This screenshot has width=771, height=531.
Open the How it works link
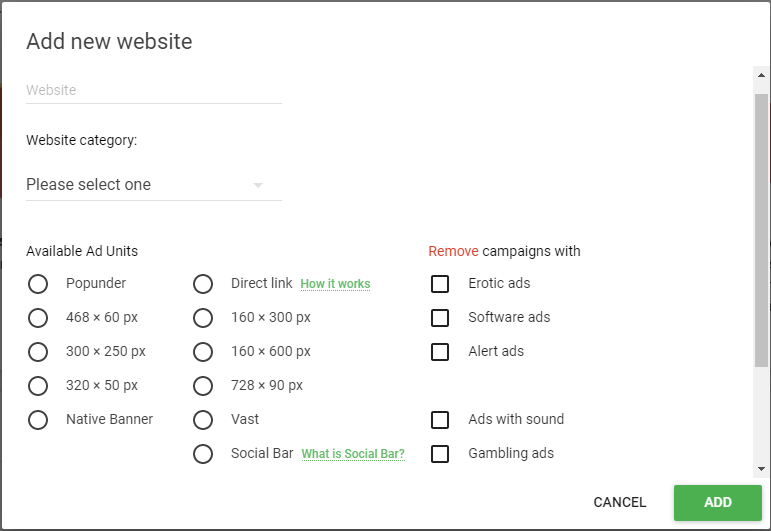(335, 284)
